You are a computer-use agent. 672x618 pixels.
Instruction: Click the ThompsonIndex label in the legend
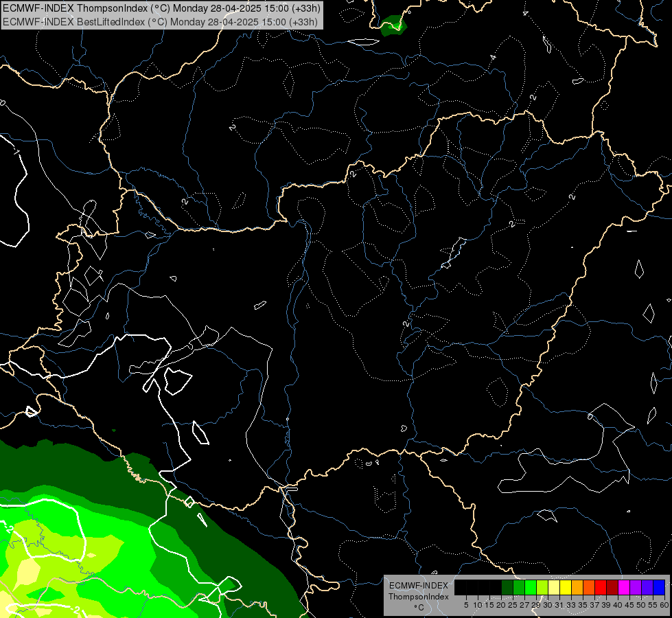pyautogui.click(x=419, y=597)
